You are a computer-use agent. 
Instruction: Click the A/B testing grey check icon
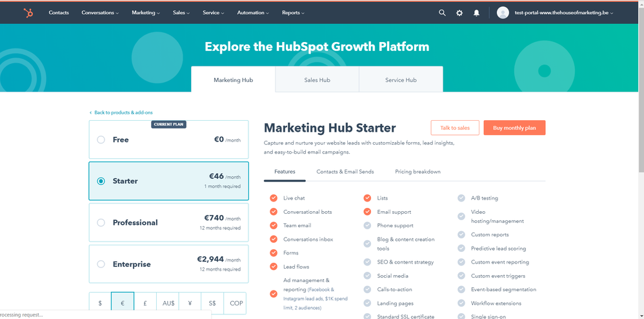tap(461, 198)
